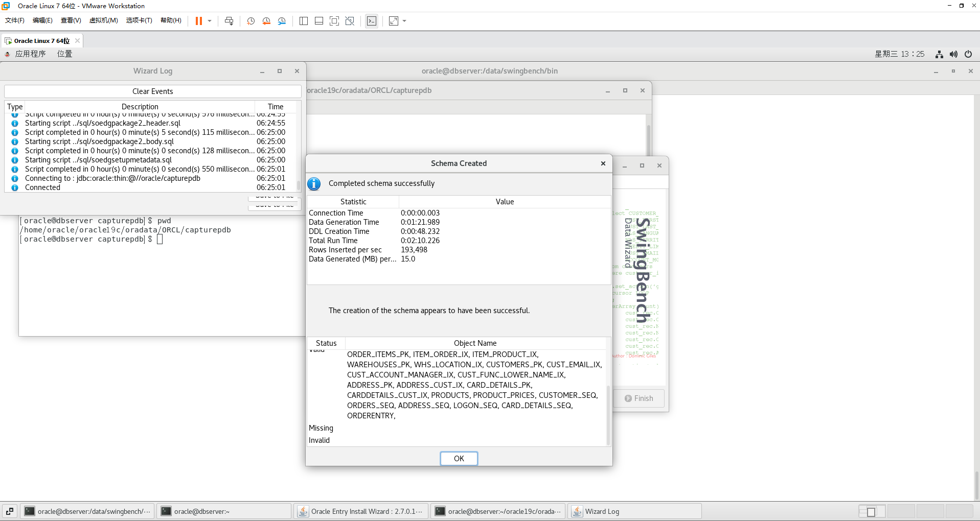The height and width of the screenshot is (521, 980).
Task: Click the Object Name column header
Action: (475, 343)
